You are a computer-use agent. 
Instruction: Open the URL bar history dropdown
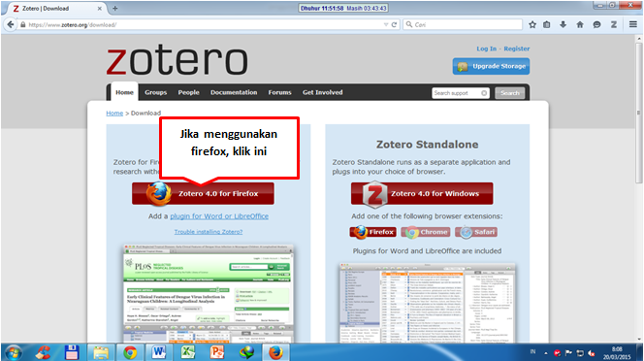(386, 24)
